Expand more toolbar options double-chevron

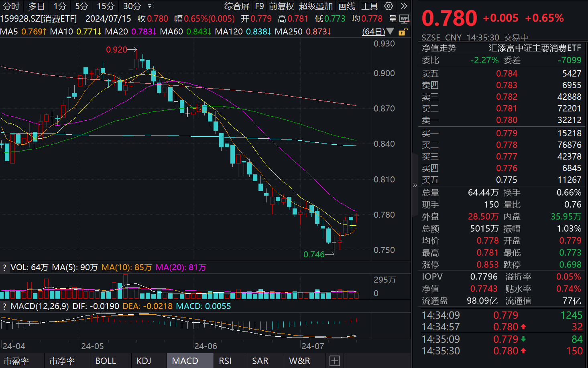point(404,6)
